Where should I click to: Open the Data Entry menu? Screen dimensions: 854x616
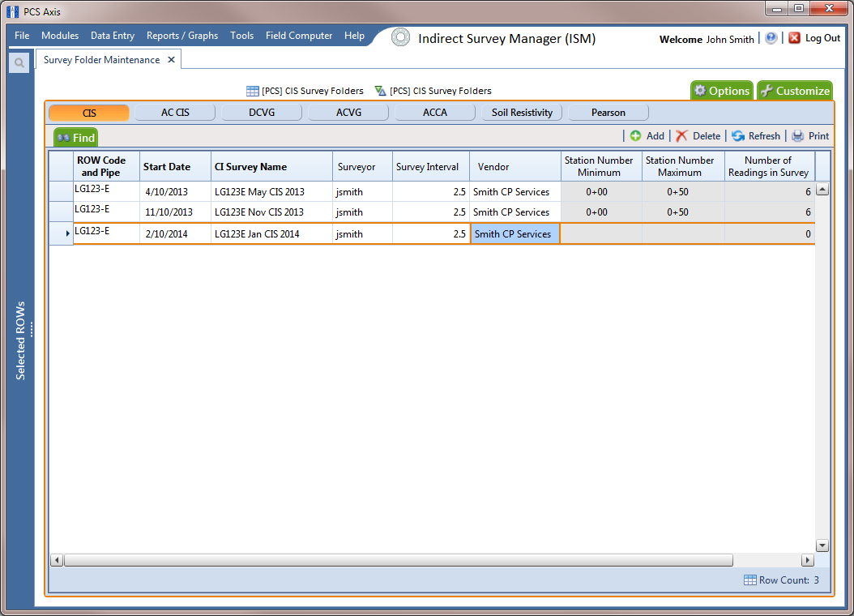[112, 36]
